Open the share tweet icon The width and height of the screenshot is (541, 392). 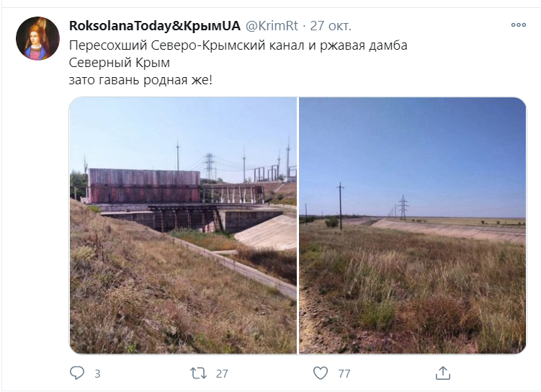(x=442, y=373)
